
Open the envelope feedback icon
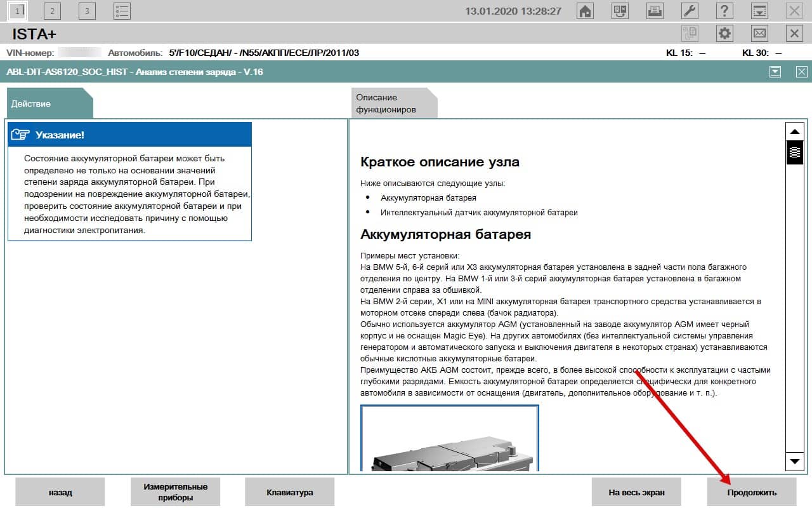tap(759, 33)
